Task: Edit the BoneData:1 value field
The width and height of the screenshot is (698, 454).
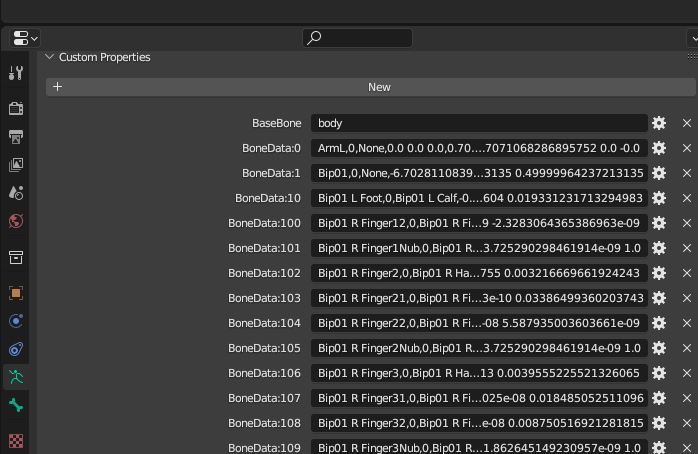Action: pyautogui.click(x=479, y=173)
